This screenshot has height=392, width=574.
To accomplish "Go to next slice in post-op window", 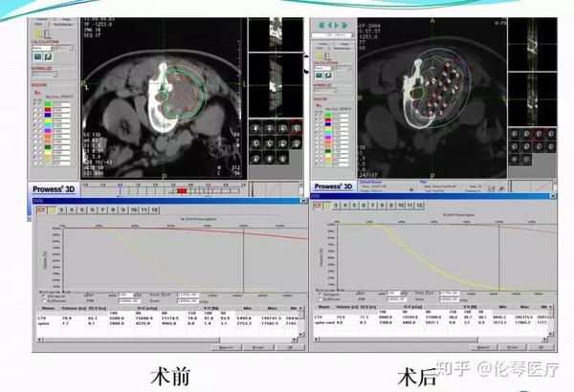I will coord(336,25).
